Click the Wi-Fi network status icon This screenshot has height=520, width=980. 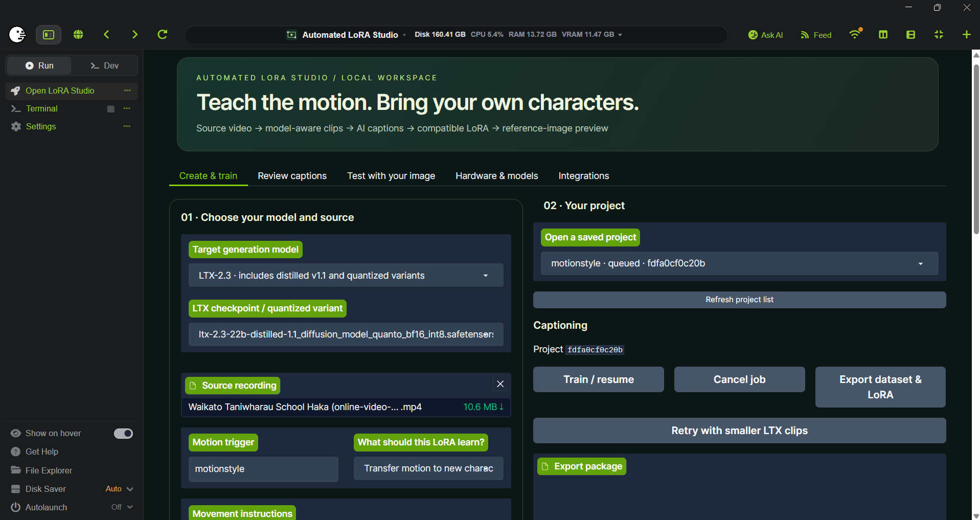(x=855, y=34)
